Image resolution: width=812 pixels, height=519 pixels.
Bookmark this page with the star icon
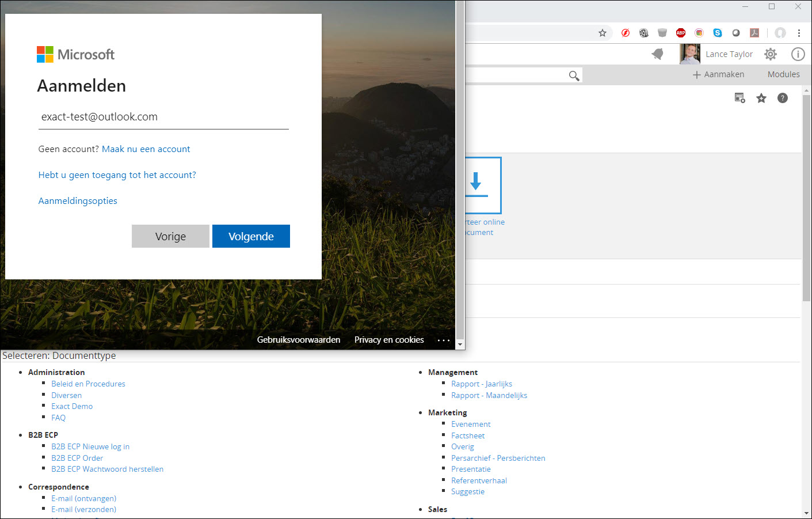(603, 33)
